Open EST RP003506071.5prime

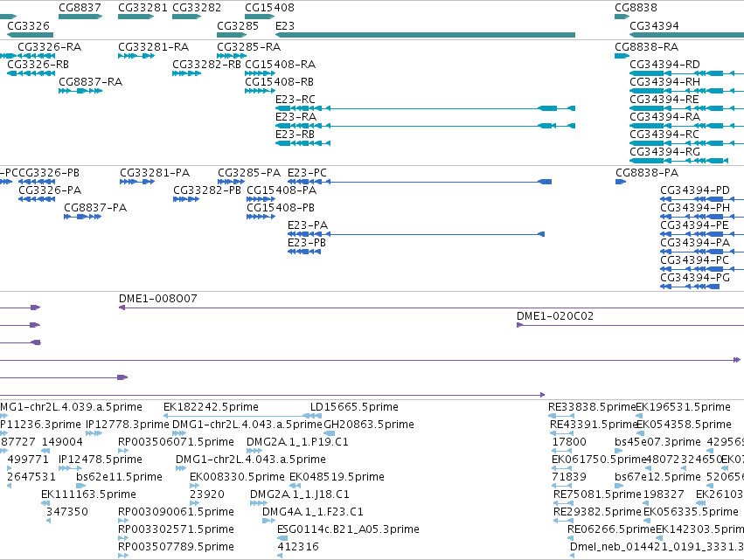tap(176, 442)
